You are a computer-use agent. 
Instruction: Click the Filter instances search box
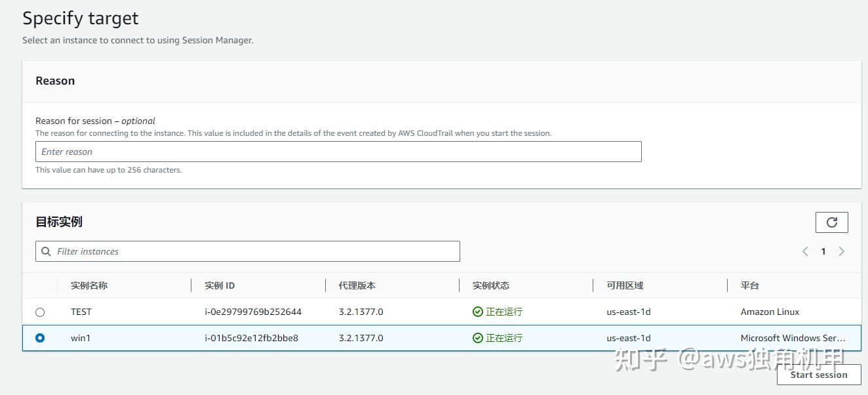point(249,251)
